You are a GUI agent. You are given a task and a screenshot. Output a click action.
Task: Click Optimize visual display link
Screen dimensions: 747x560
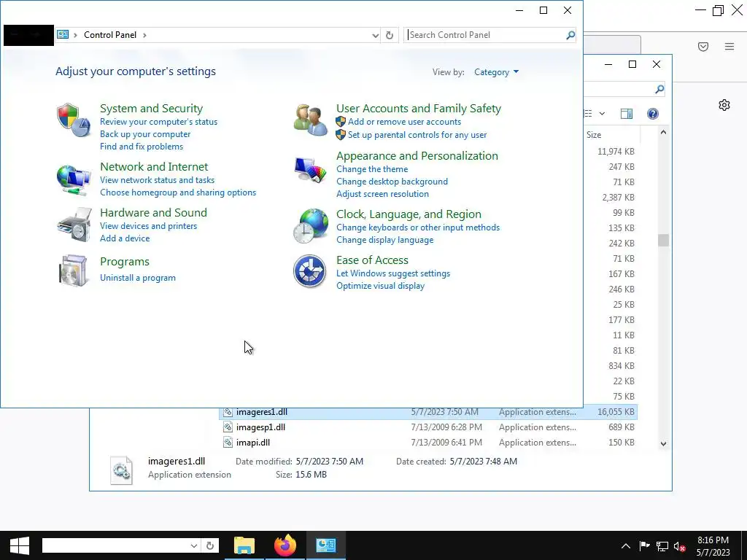[x=380, y=286]
